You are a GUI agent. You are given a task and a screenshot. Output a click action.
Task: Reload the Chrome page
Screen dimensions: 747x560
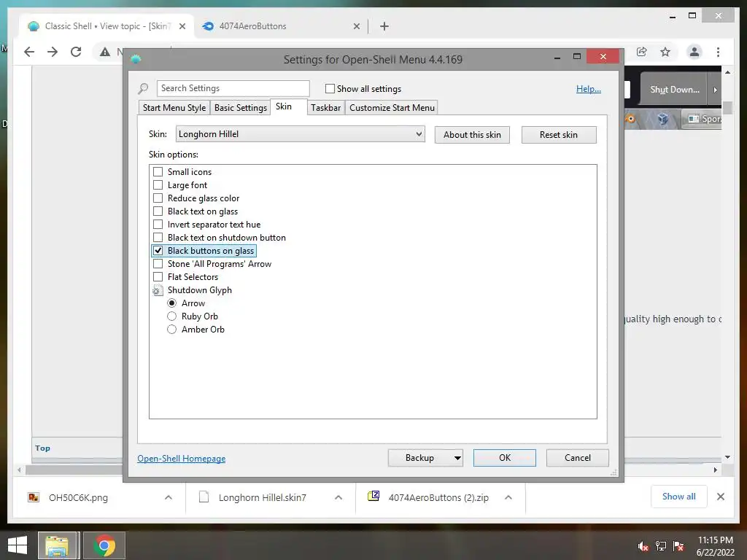(76, 52)
